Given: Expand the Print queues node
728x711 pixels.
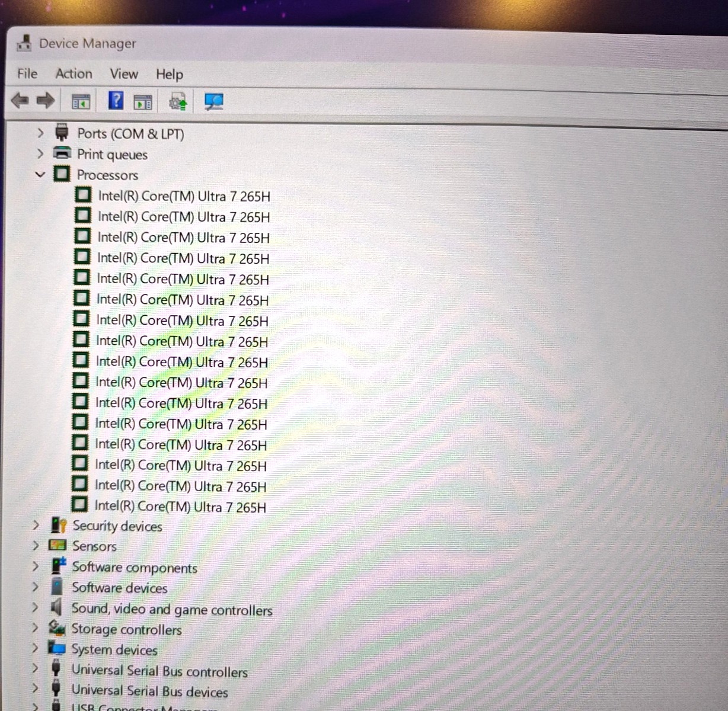Looking at the screenshot, I should coord(40,153).
